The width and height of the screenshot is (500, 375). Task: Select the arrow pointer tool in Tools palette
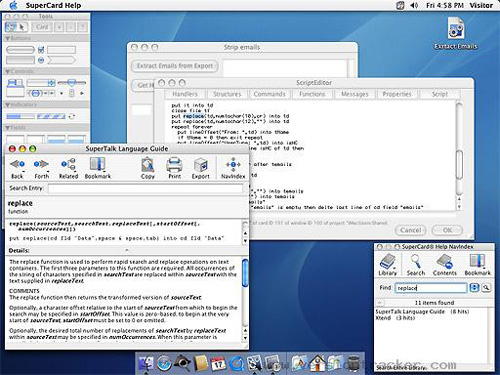point(22,27)
